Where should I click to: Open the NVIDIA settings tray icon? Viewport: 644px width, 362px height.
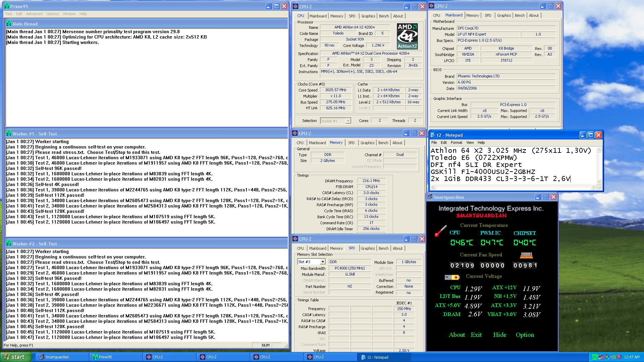tap(613, 357)
